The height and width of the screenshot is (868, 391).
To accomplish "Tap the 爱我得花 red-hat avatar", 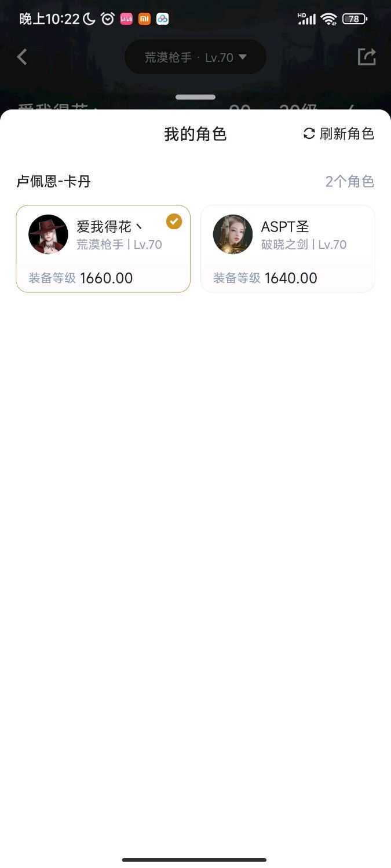I will click(48, 234).
